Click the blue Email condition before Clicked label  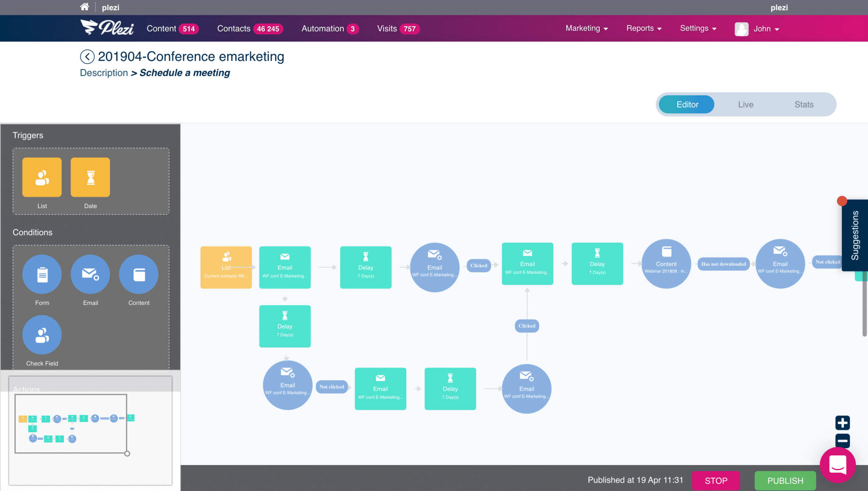click(435, 268)
